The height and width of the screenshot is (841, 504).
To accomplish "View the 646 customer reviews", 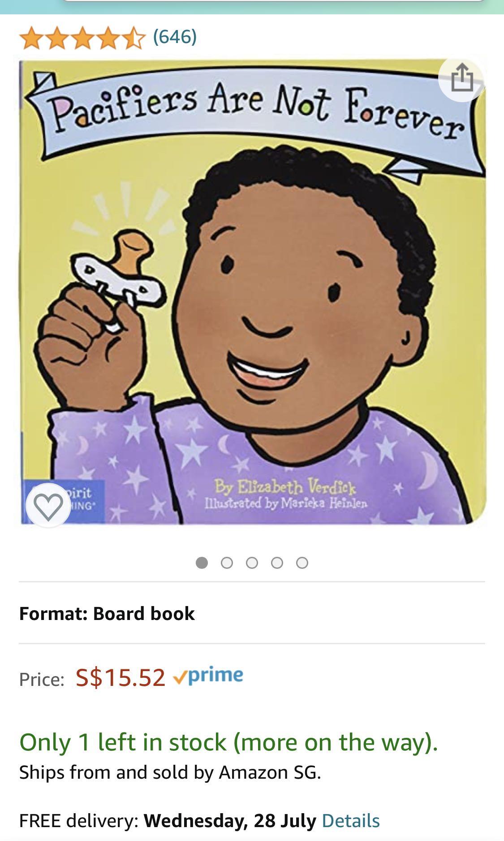I will pos(175,36).
